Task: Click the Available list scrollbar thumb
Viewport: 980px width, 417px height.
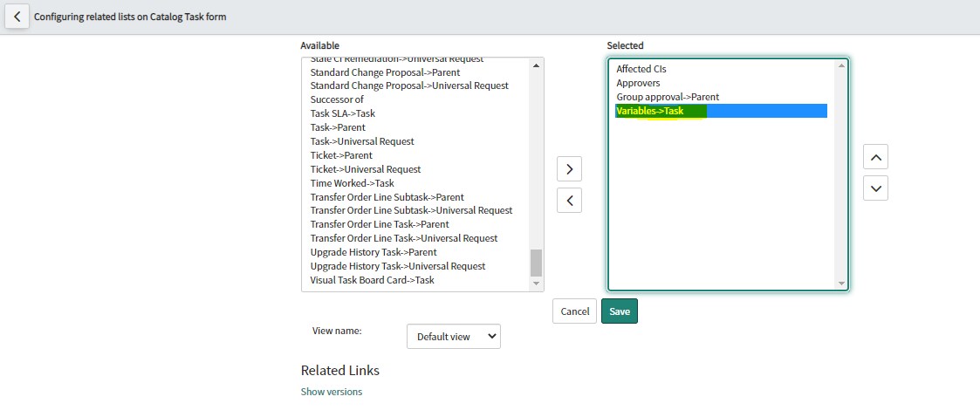Action: point(536,262)
